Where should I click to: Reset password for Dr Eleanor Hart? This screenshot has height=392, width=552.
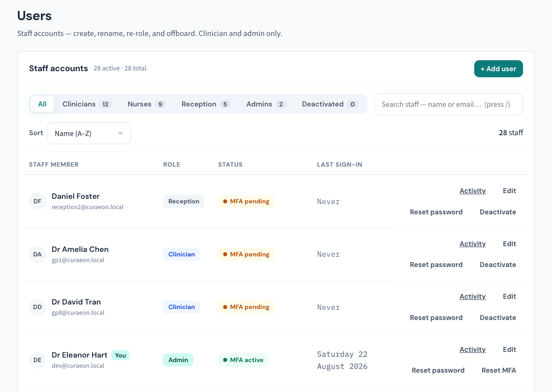point(438,370)
